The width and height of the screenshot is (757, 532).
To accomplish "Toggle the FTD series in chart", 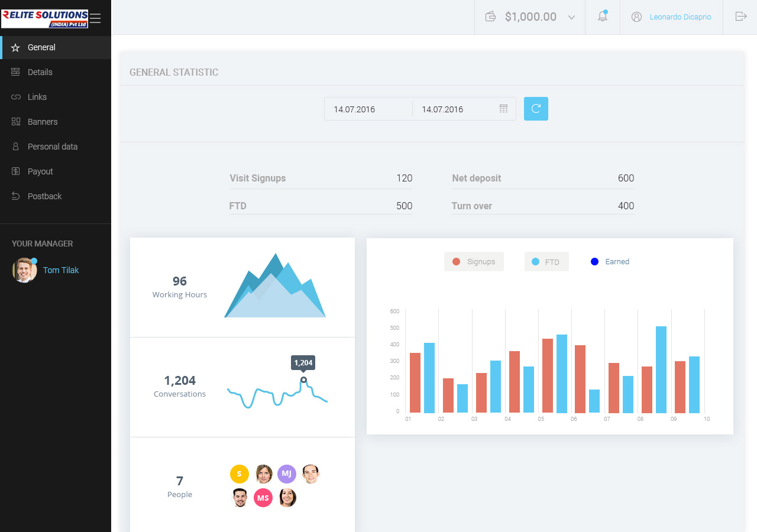I will click(x=546, y=261).
